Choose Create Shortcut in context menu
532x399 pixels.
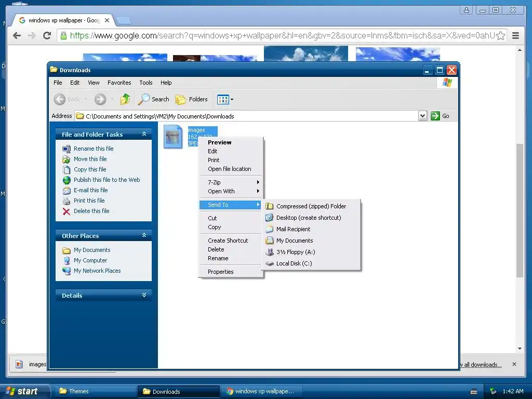pos(231,241)
